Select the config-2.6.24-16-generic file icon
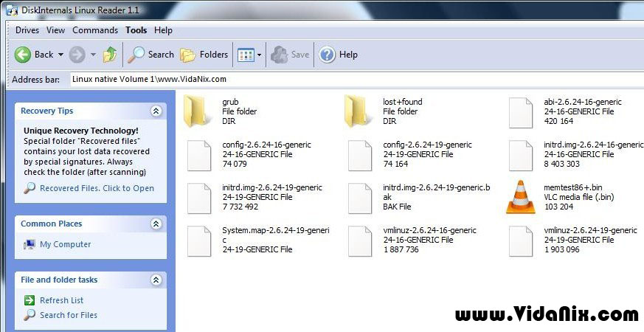644x332 pixels. point(199,156)
